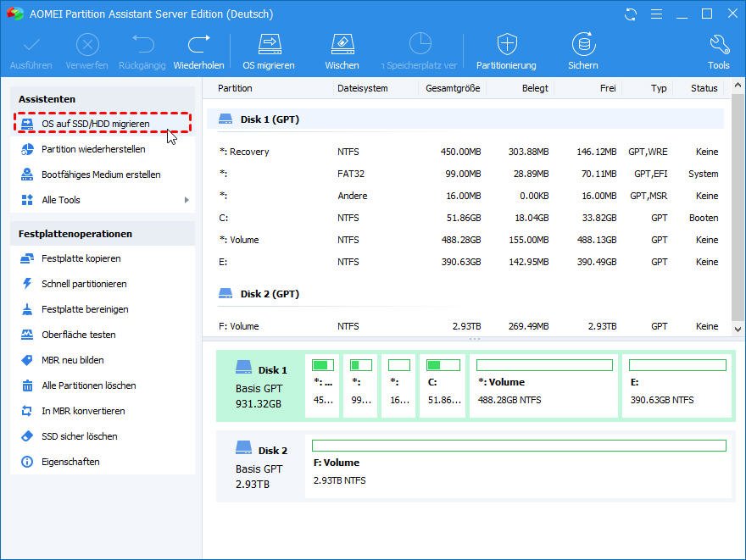
Task: Select OS auf SSD/HDD migrieren
Action: [95, 124]
